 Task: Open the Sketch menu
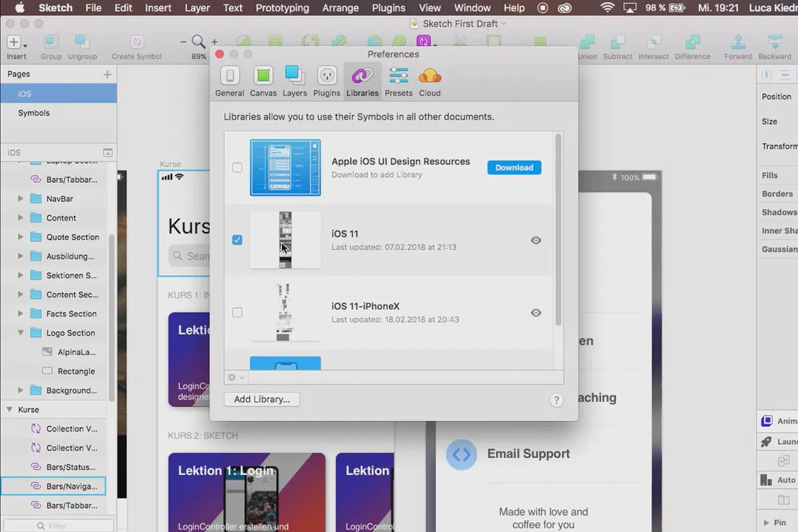tap(56, 8)
